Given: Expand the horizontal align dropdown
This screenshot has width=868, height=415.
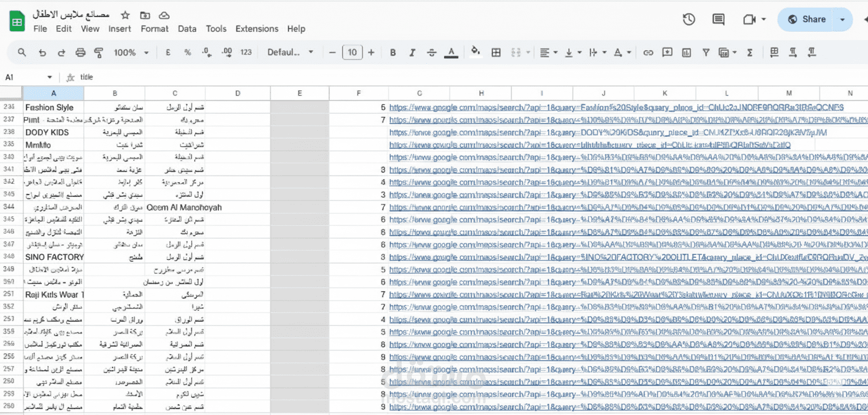Looking at the screenshot, I should tap(548, 52).
